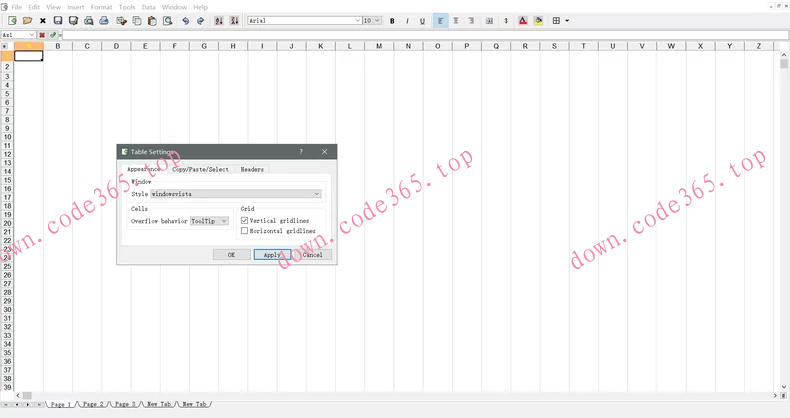Screen dimensions: 790x418
Task: Go to the first sheet tab button
Action: coord(6,404)
